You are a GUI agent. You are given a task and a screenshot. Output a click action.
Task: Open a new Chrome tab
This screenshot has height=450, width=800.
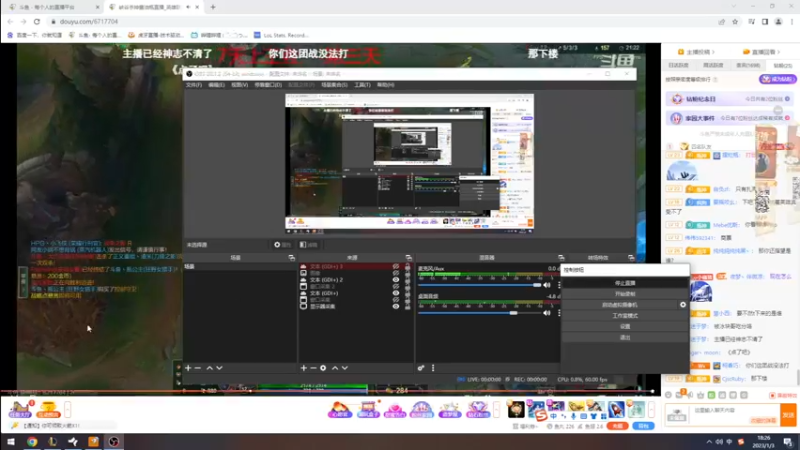point(213,7)
